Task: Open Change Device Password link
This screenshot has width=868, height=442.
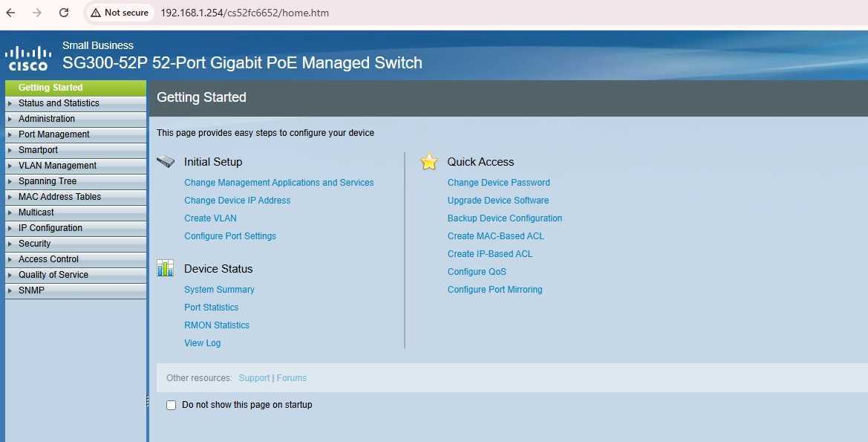Action: pos(499,182)
